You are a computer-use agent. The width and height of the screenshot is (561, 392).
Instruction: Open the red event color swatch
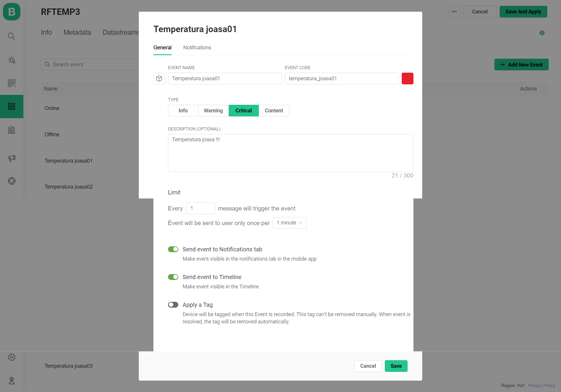(x=408, y=79)
